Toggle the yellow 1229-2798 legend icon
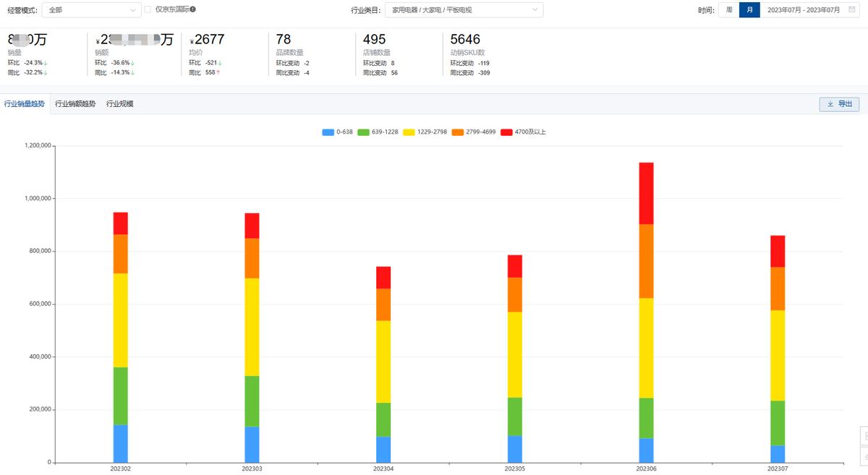Screen dimensions: 868x475 (408, 132)
